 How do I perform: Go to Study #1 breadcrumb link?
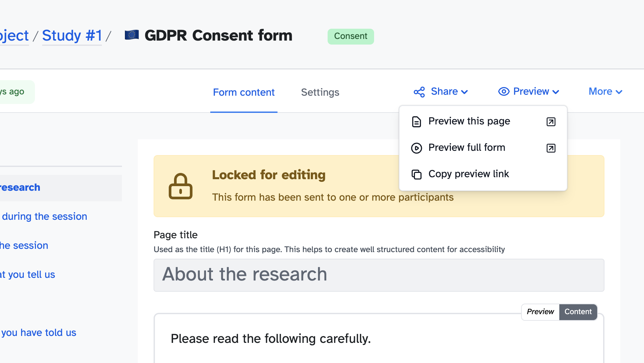click(x=72, y=36)
